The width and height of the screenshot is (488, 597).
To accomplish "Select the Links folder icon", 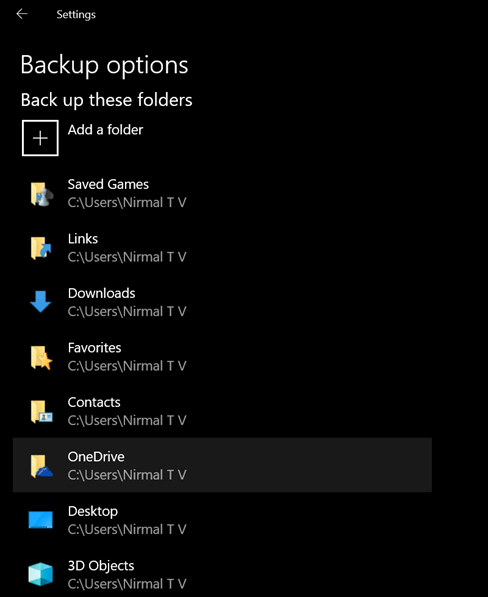I will (x=41, y=248).
